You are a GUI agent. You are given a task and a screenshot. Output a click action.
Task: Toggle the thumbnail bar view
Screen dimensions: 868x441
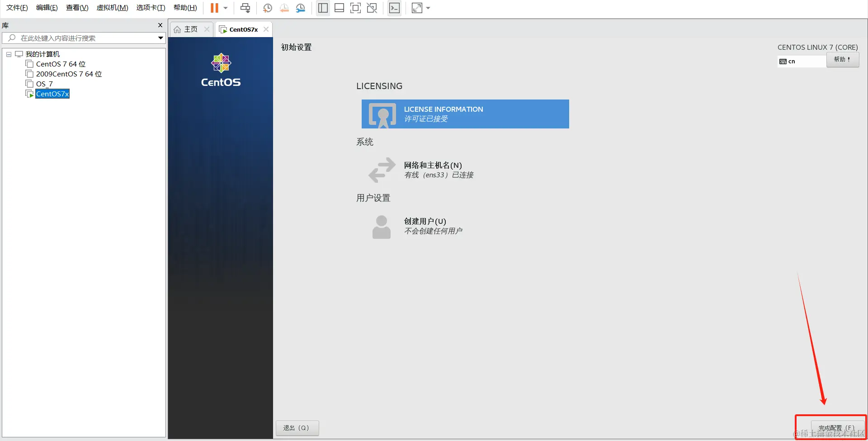click(x=339, y=8)
